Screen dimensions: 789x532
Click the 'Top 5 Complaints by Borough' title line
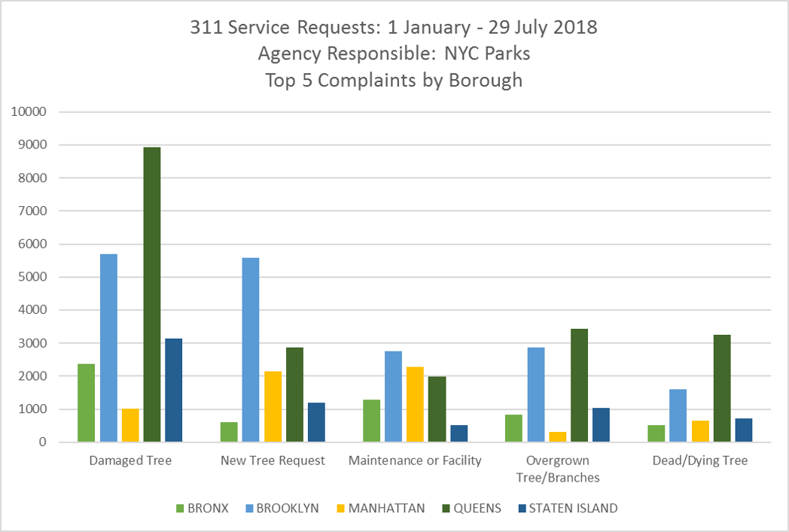click(394, 80)
